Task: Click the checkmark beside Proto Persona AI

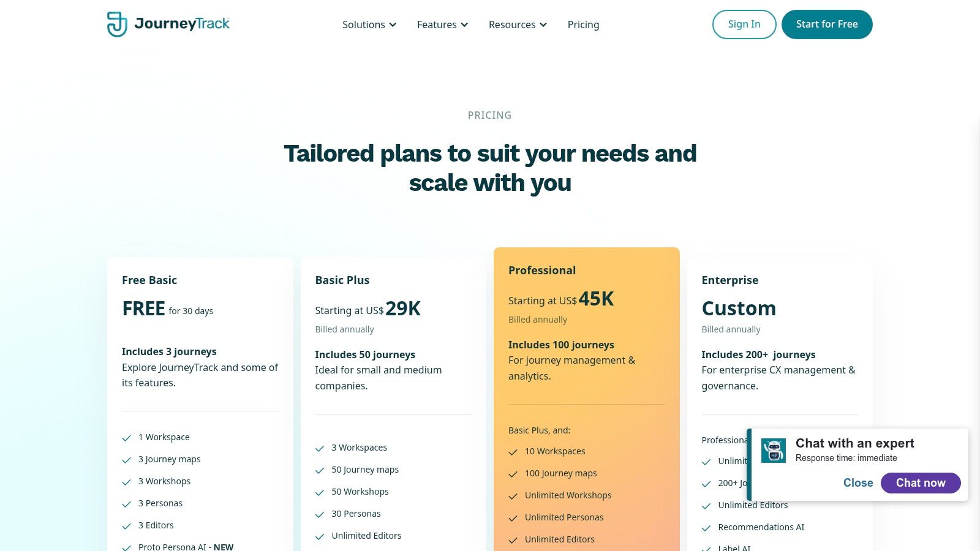Action: (x=127, y=547)
